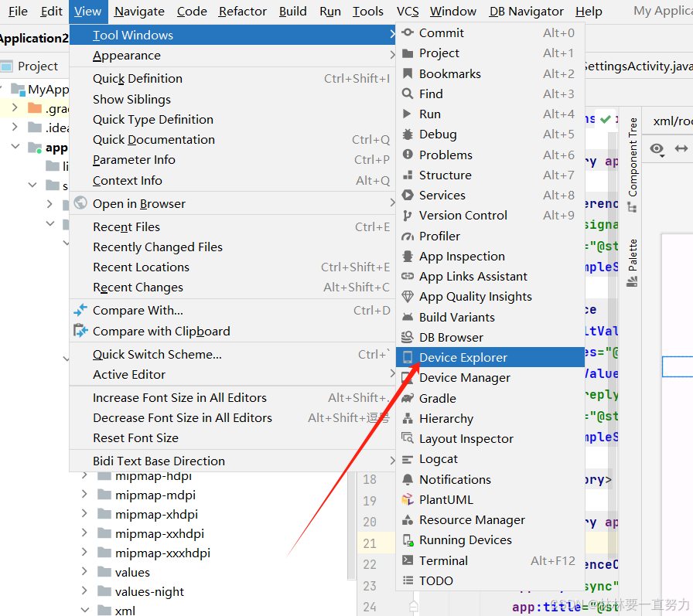
Task: Toggle the eye view options in design toolbar
Action: pyautogui.click(x=657, y=150)
